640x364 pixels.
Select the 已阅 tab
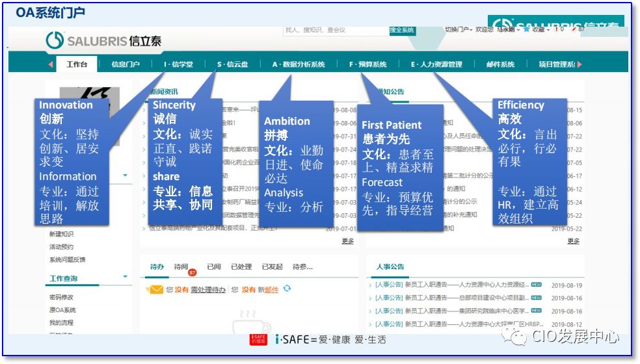tap(214, 266)
